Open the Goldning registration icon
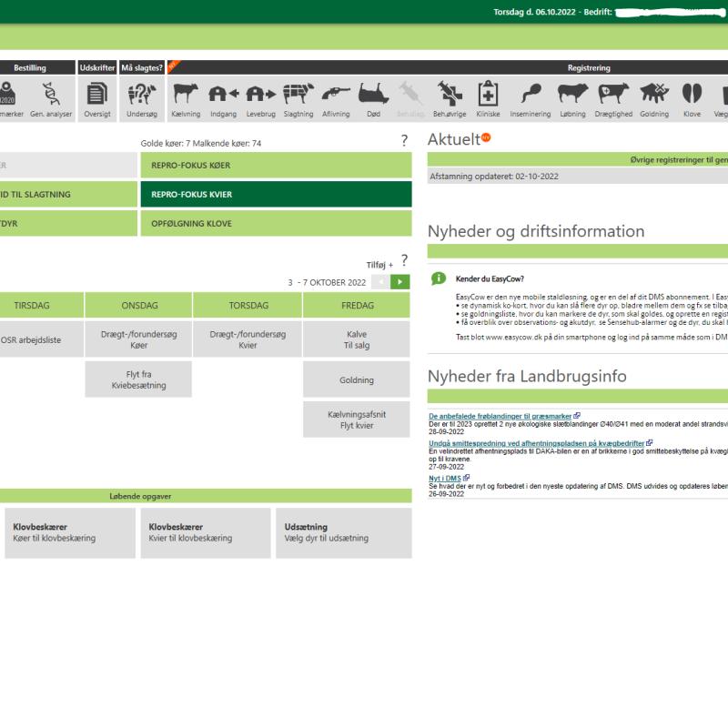The width and height of the screenshot is (728, 728). pos(654,93)
